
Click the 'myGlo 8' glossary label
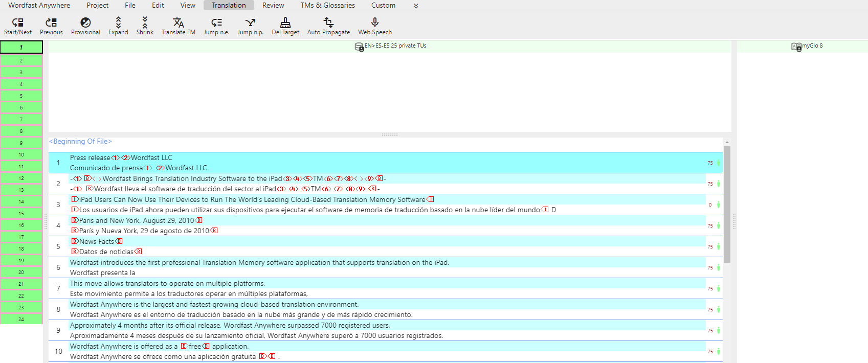pos(812,46)
